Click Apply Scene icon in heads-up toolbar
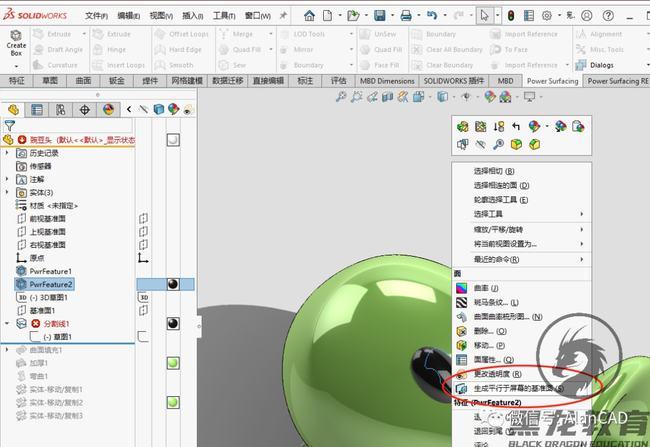The height and width of the screenshot is (447, 650). 505,97
